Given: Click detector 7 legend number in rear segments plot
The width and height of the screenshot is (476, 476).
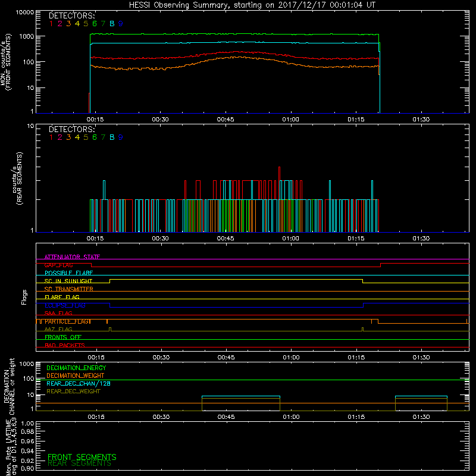Looking at the screenshot, I should [x=103, y=137].
